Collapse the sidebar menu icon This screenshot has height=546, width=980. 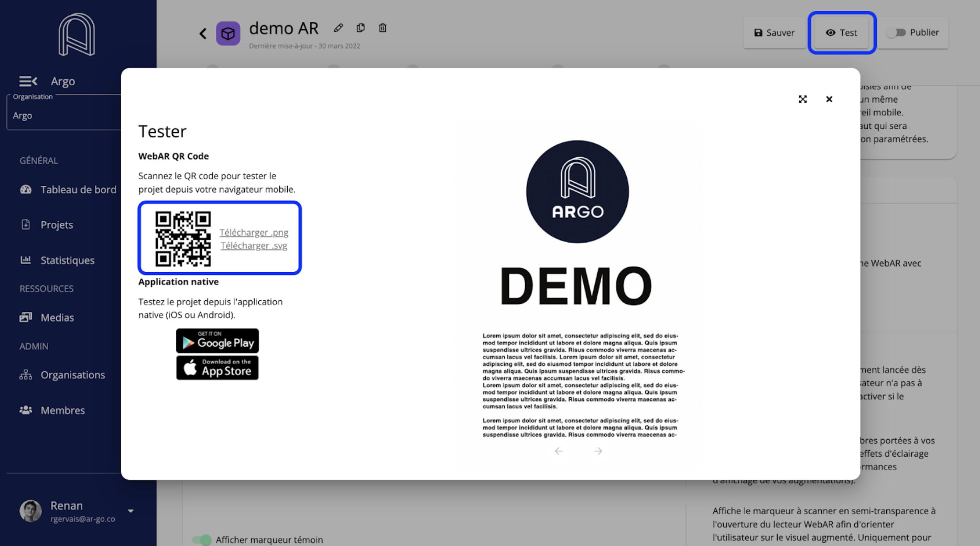point(28,81)
